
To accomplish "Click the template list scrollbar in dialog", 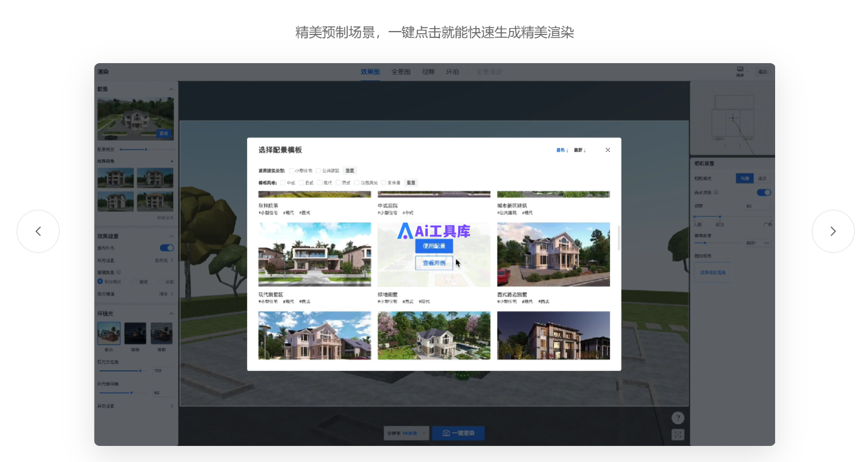I will coord(619,238).
